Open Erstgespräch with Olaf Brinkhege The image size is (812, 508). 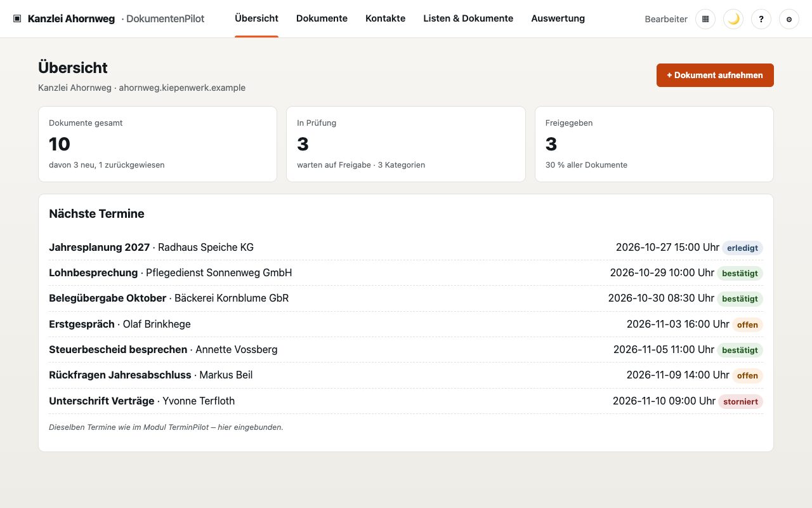coord(406,324)
